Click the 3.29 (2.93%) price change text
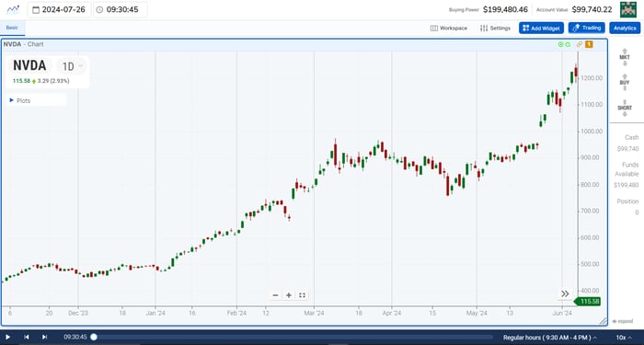 point(53,81)
